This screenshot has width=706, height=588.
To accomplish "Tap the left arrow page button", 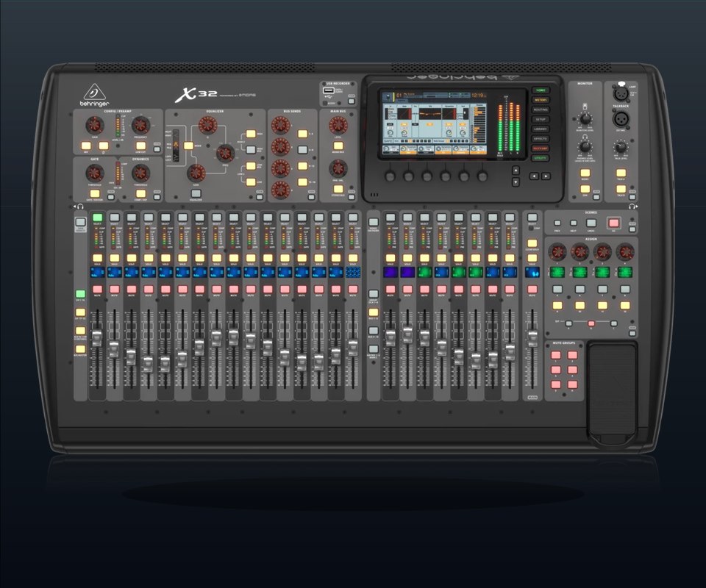I will point(534,176).
